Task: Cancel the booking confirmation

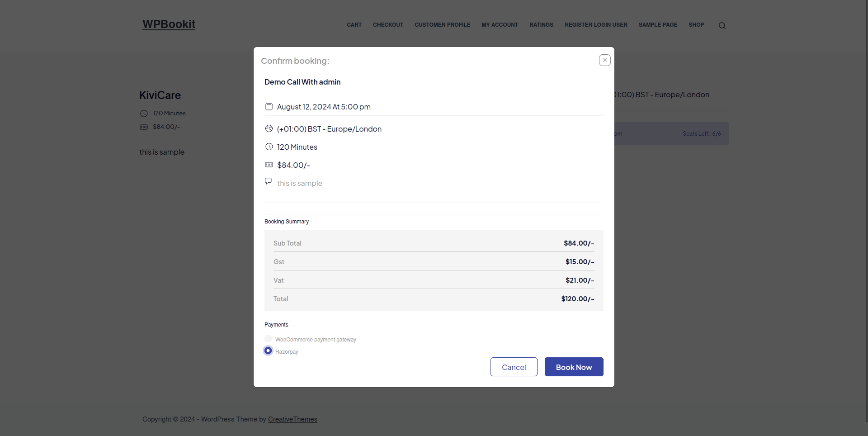Action: tap(514, 367)
